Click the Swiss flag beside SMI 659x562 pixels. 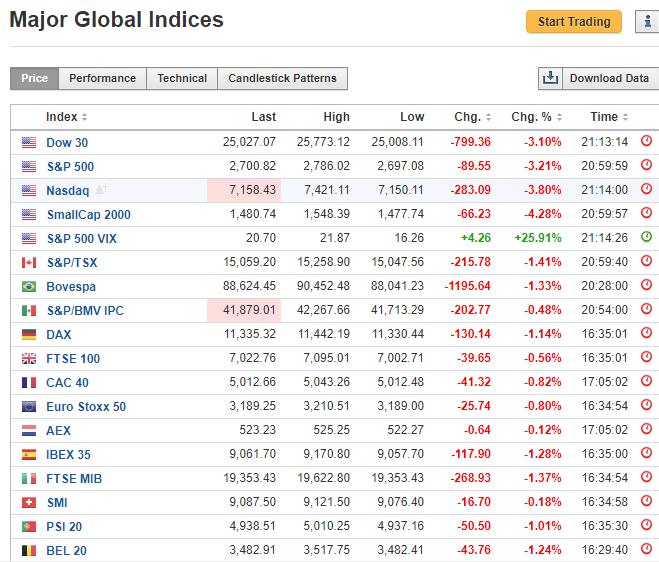(x=29, y=502)
